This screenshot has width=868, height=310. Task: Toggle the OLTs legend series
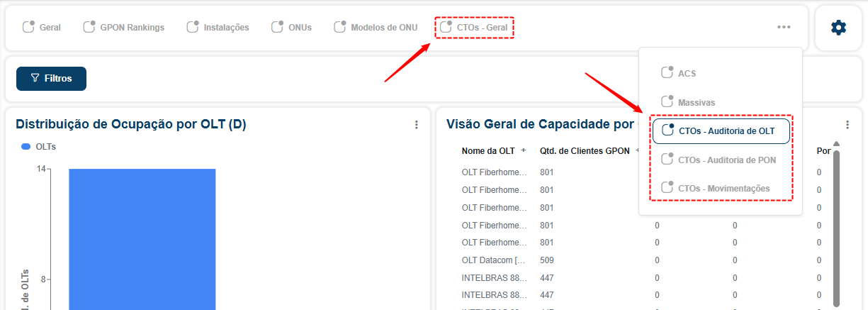39,147
